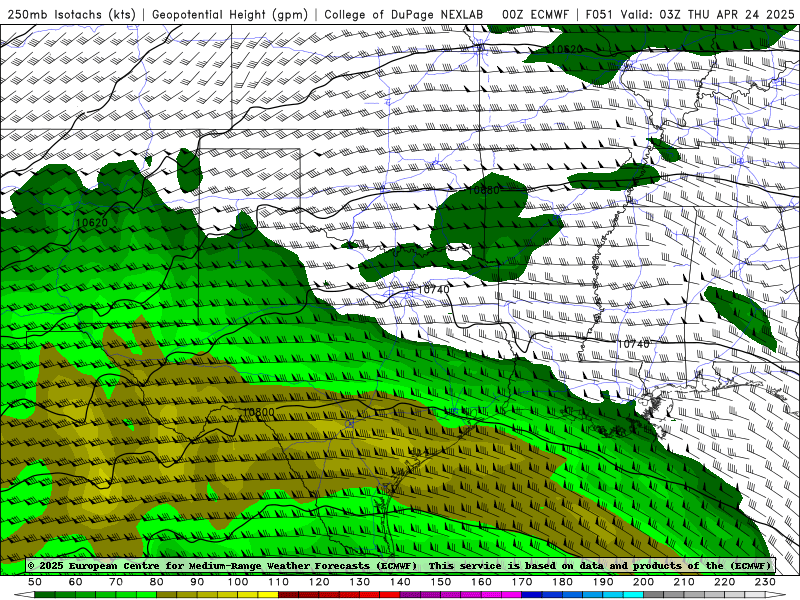This screenshot has width=800, height=600.
Task: Click the "F051" forecast hour label
Action: 599,14
